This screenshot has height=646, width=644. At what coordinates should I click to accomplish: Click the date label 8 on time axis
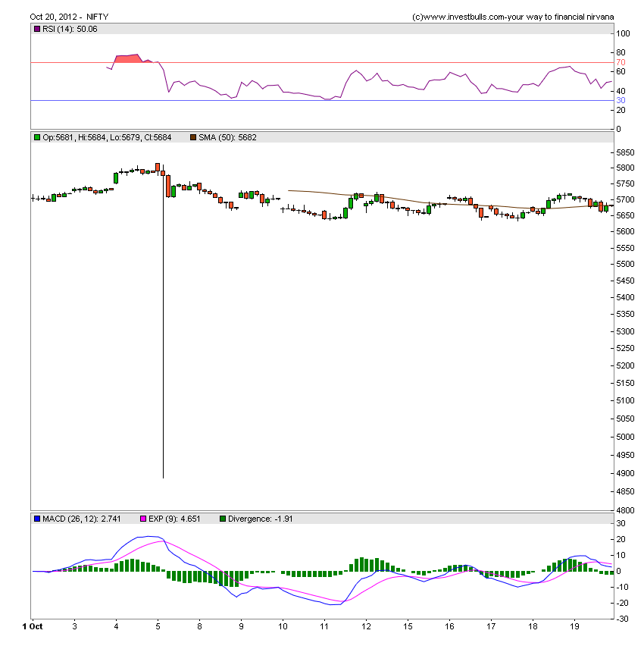[x=199, y=626]
